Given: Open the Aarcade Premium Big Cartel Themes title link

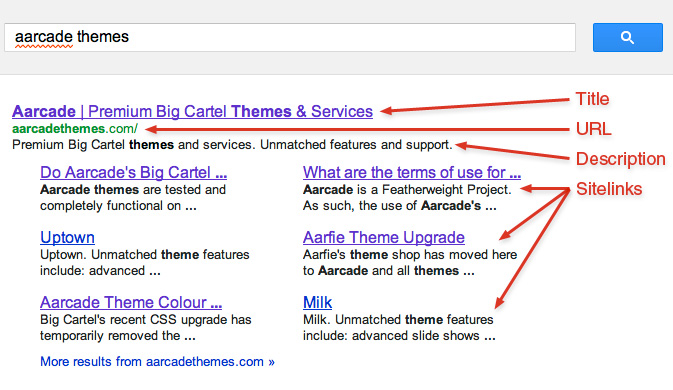Looking at the screenshot, I should pos(192,111).
